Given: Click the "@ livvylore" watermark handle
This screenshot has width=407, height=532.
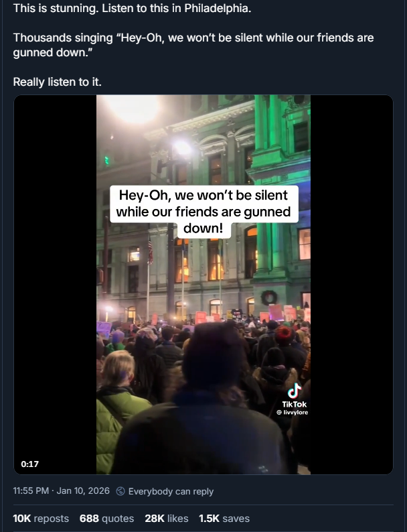Looking at the screenshot, I should (292, 412).
